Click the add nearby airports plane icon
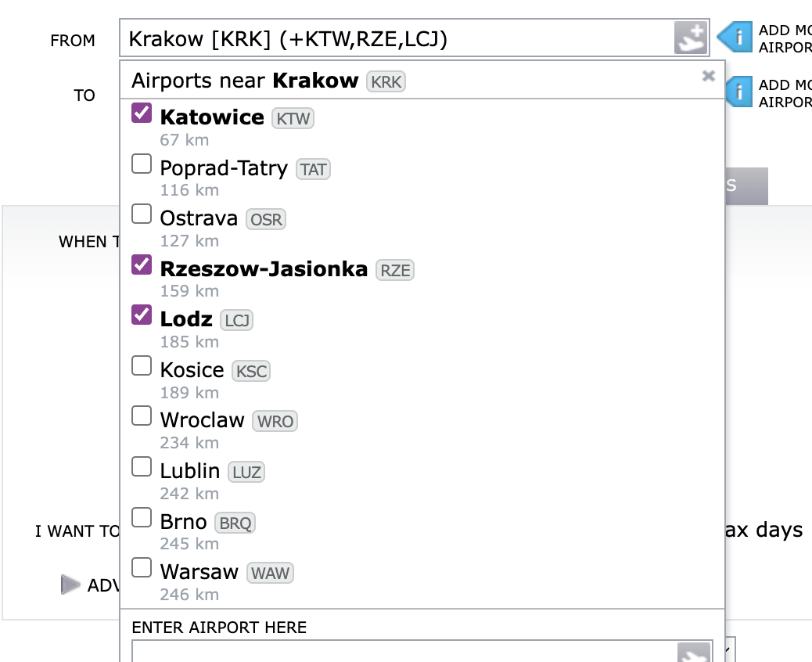Image resolution: width=812 pixels, height=662 pixels. point(691,38)
